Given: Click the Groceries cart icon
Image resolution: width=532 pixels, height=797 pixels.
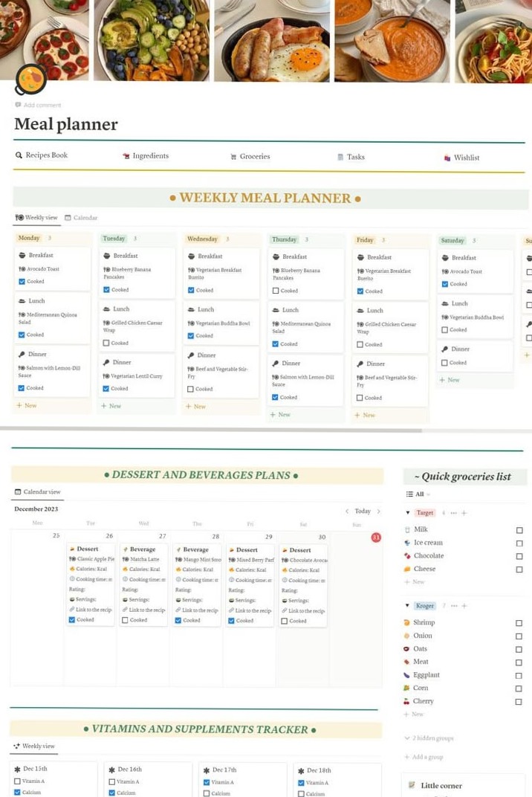Looking at the screenshot, I should click(x=233, y=157).
